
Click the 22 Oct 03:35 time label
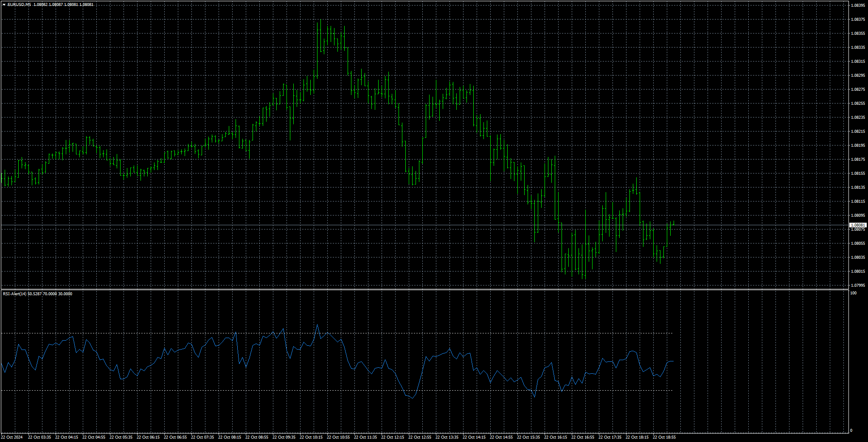click(39, 437)
